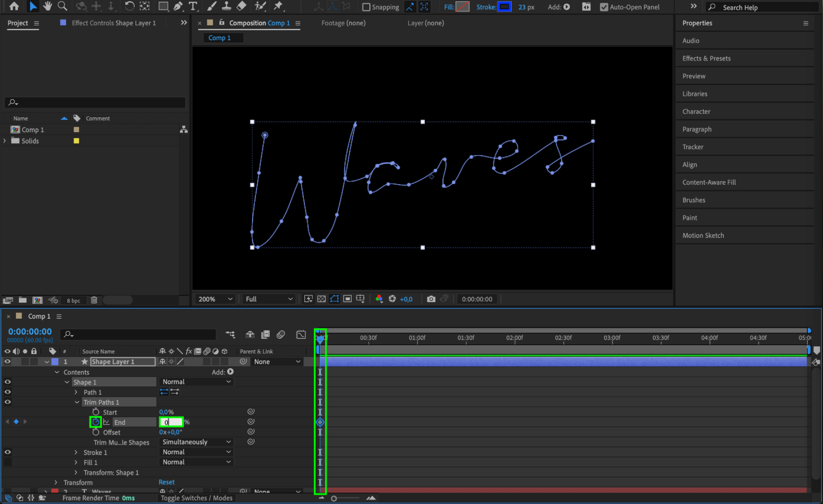Select the Pen tool in toolbar
The width and height of the screenshot is (823, 504).
(178, 6)
